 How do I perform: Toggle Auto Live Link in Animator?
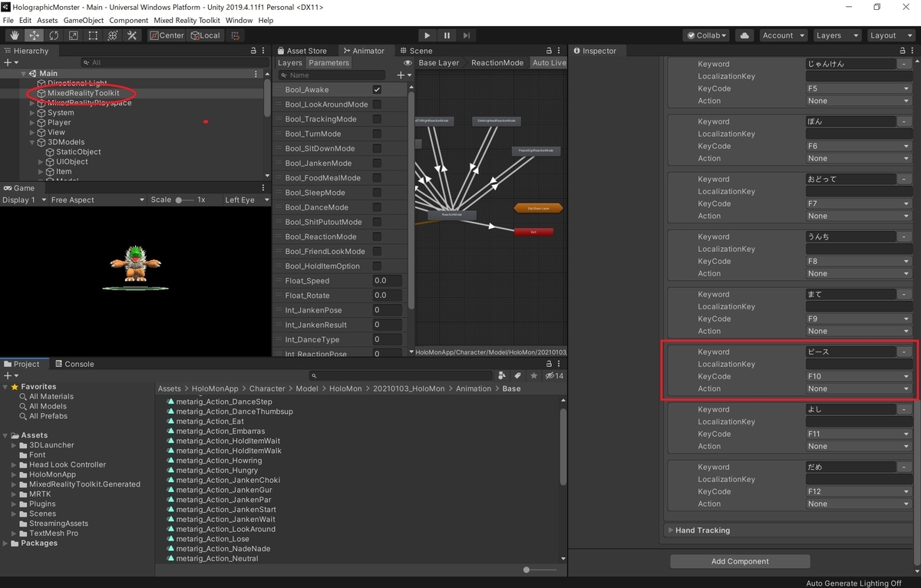point(548,63)
